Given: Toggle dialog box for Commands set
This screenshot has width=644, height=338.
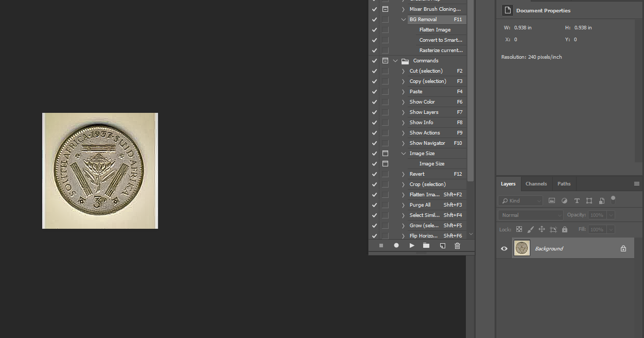Looking at the screenshot, I should click(x=385, y=61).
